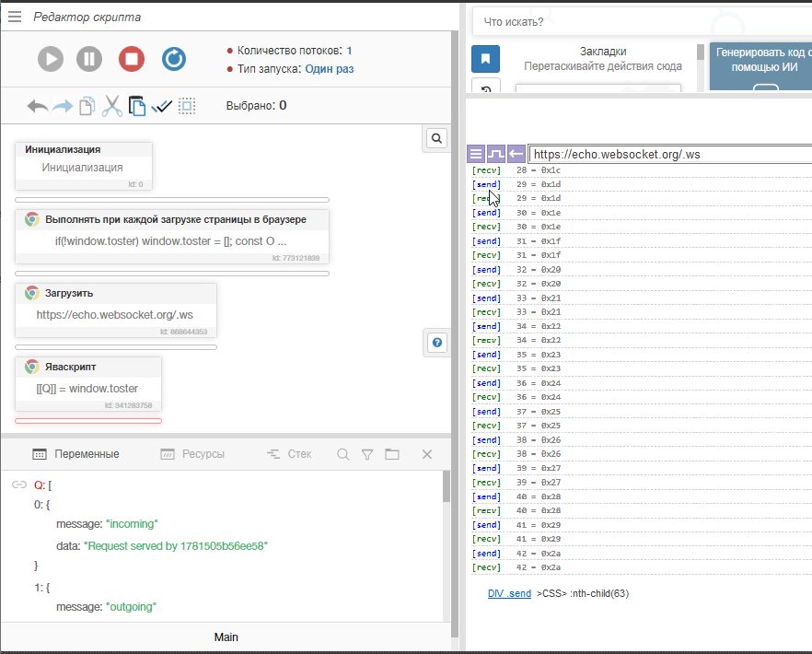The image size is (812, 654).
Task: Toggle the select-all double checkmark icon
Action: coord(162,106)
